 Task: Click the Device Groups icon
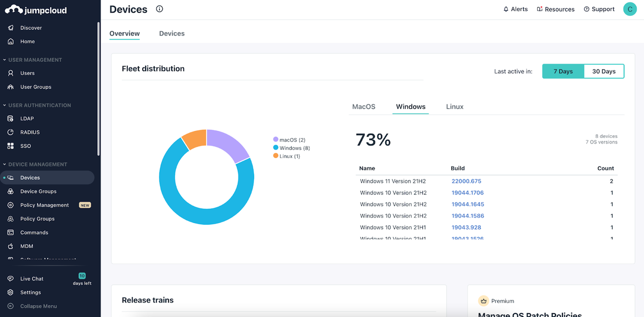click(11, 192)
